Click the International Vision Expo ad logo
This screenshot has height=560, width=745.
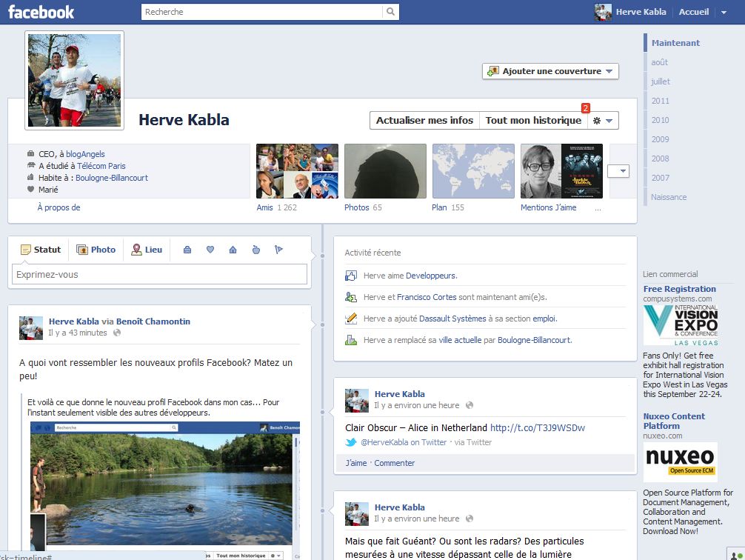click(x=681, y=325)
